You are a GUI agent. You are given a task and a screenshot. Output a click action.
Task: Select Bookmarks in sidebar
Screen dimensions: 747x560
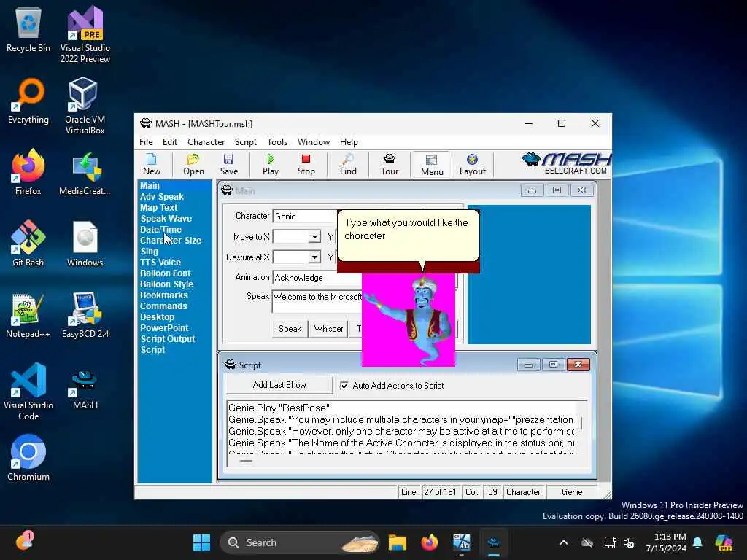click(164, 295)
